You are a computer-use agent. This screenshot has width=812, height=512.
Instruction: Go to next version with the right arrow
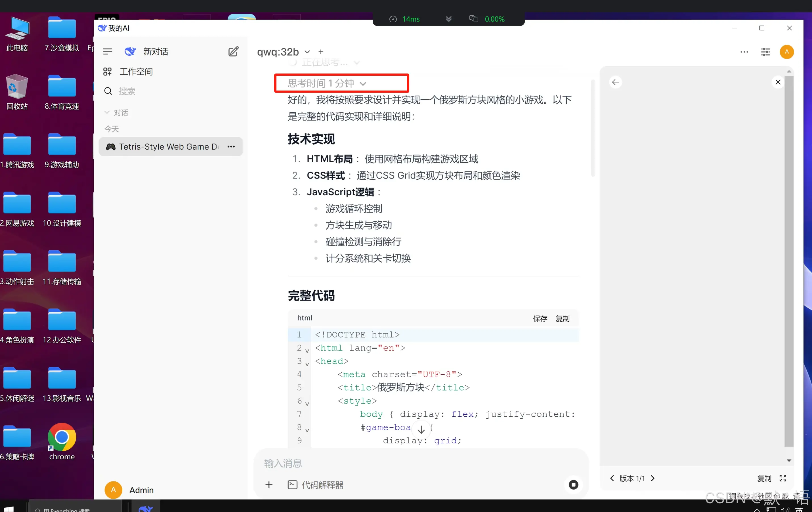(653, 478)
